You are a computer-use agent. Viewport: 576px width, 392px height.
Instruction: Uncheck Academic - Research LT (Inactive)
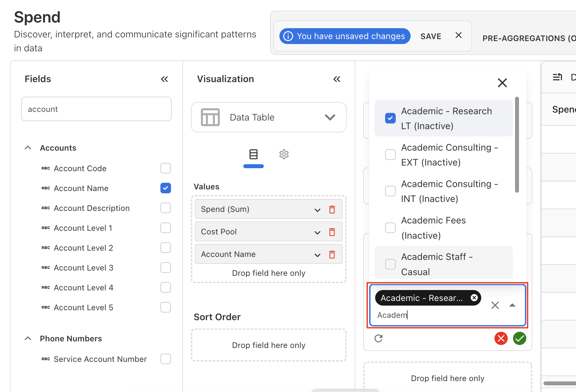point(390,118)
